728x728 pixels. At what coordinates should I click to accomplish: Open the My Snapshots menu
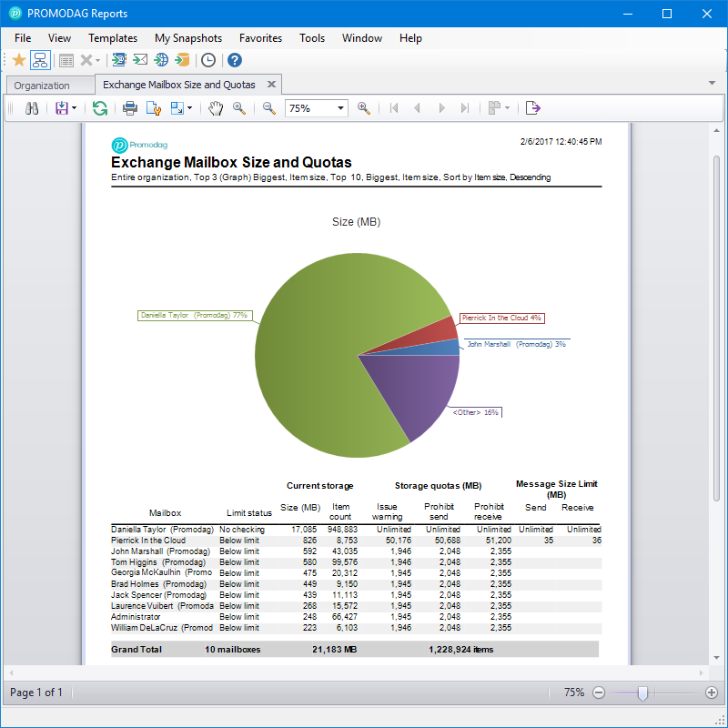coord(188,38)
